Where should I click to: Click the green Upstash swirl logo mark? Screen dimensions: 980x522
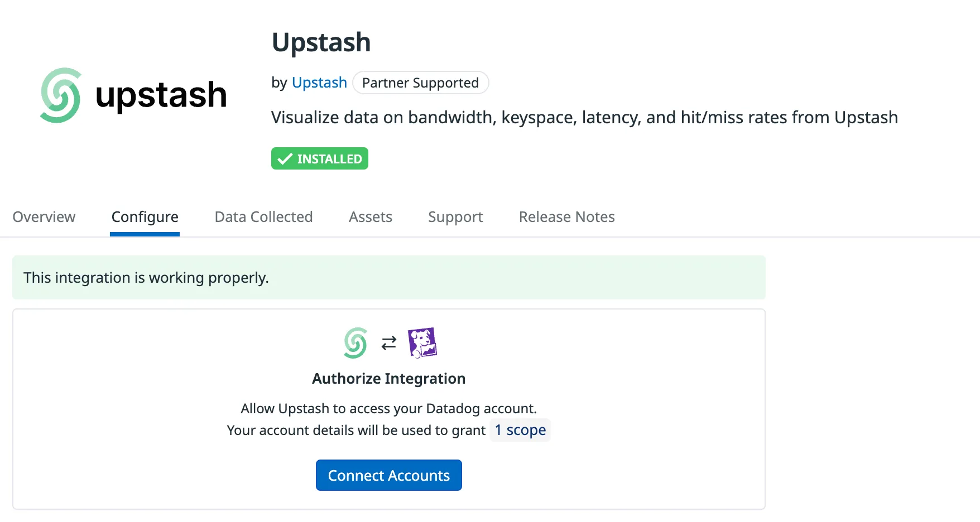point(60,95)
